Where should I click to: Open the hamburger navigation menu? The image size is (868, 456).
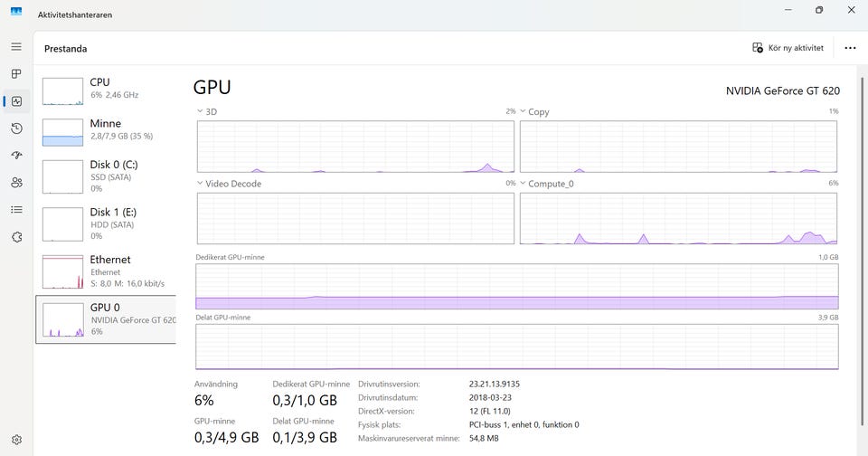16,47
